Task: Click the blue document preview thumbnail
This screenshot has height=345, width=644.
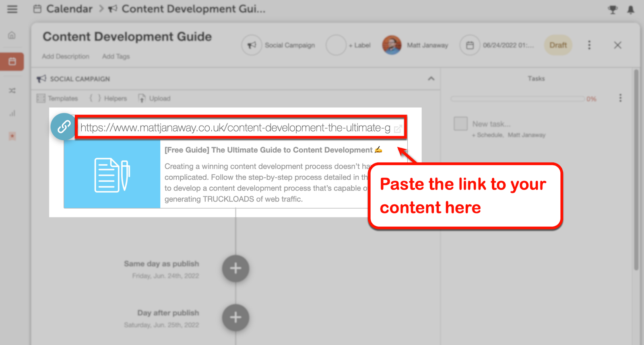Action: point(112,174)
